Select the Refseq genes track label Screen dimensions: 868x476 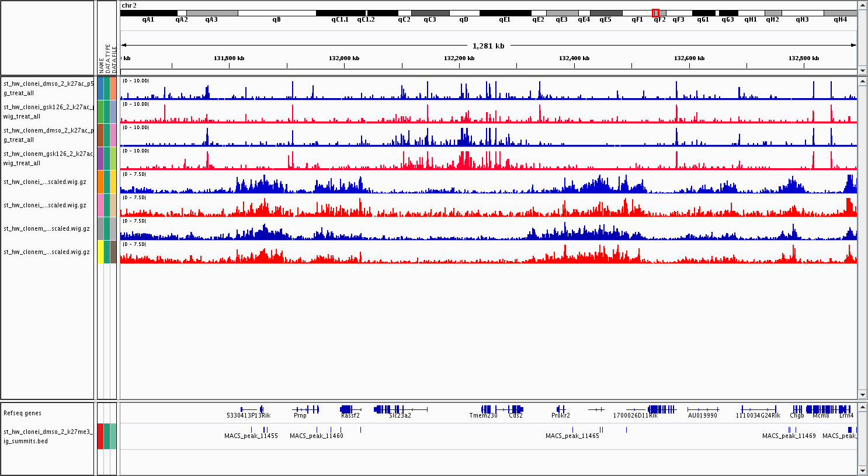pos(23,413)
